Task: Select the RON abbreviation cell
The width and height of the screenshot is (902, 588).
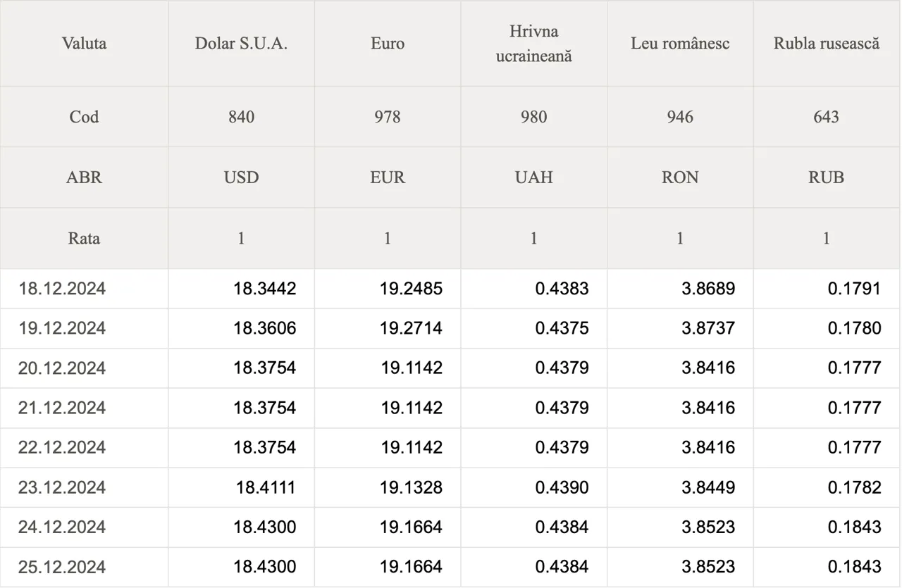Action: (x=680, y=177)
